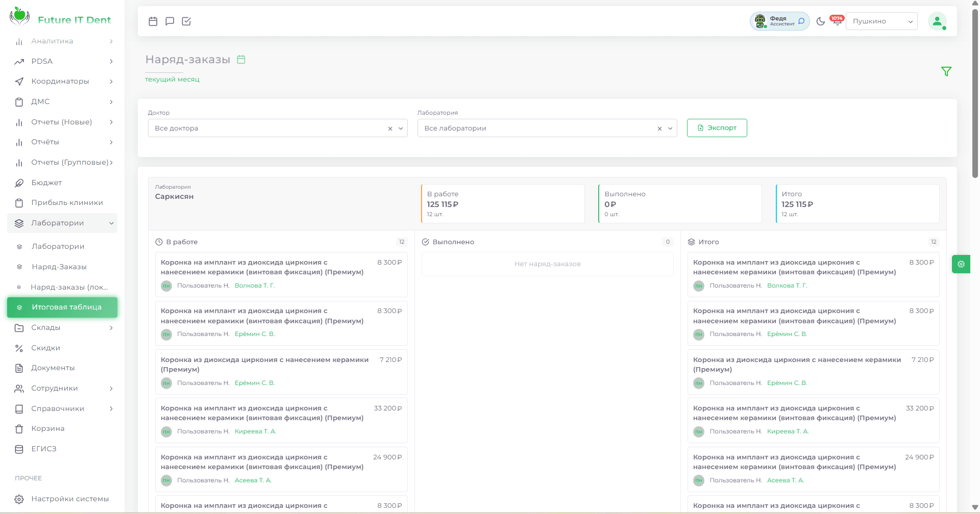Click the В работе clock icon
980x514 pixels.
tap(159, 242)
